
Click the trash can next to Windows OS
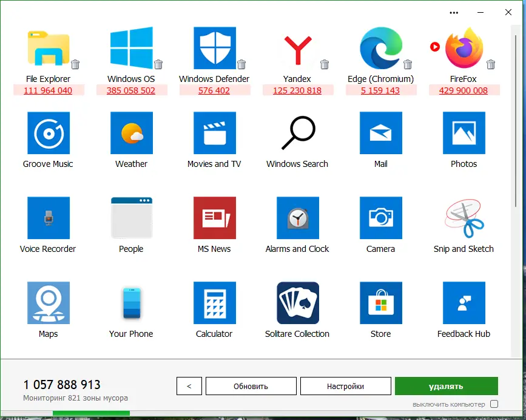158,64
